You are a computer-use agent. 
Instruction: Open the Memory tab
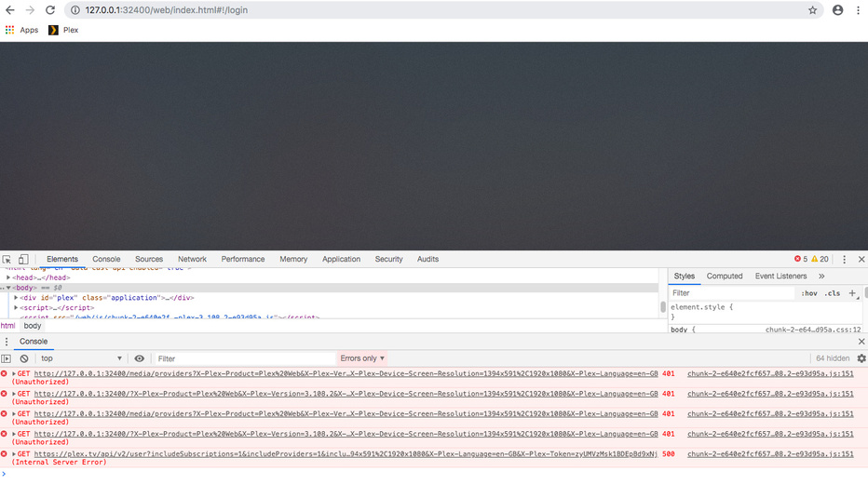293,259
